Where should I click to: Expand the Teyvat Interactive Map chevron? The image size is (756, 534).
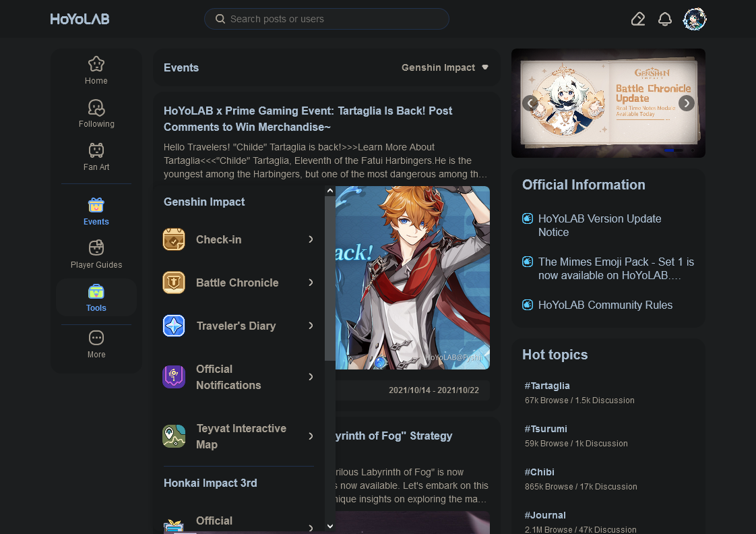coord(311,436)
